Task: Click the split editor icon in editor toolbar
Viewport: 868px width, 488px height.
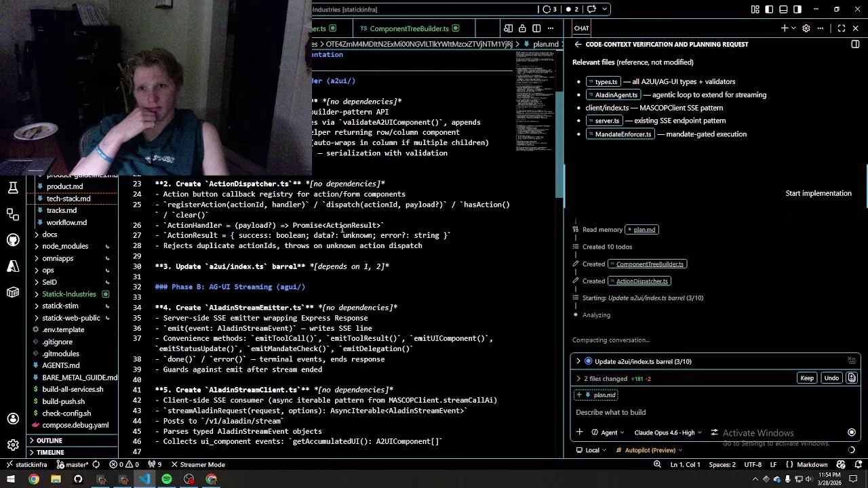Action: click(536, 28)
